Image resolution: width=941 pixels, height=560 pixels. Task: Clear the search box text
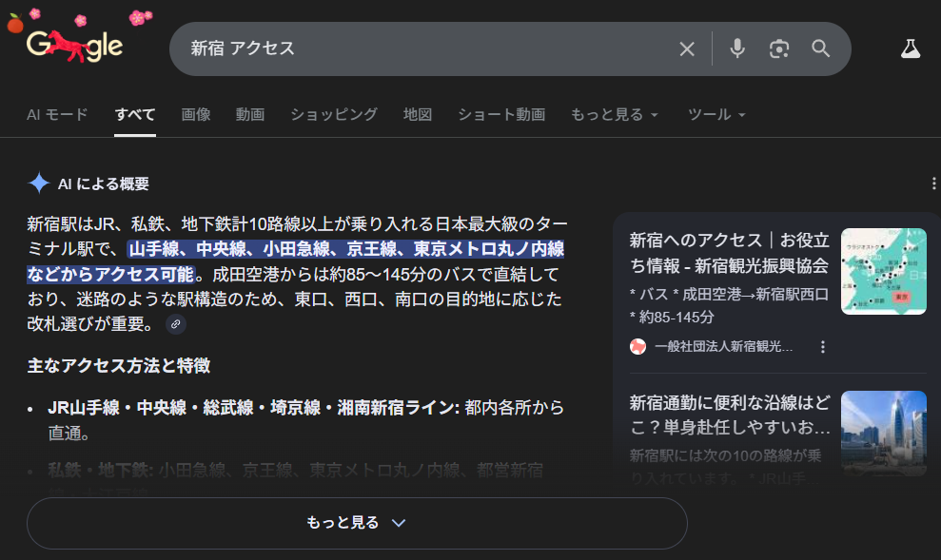coord(687,48)
